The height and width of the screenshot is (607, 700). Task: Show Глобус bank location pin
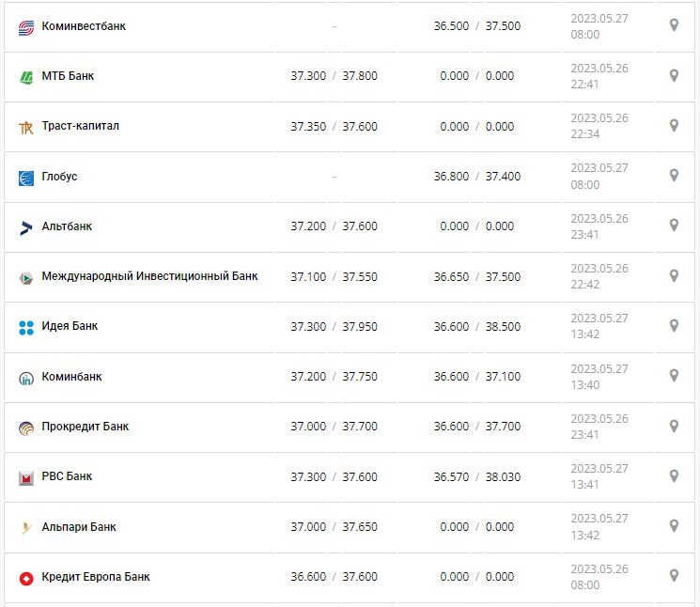(674, 176)
